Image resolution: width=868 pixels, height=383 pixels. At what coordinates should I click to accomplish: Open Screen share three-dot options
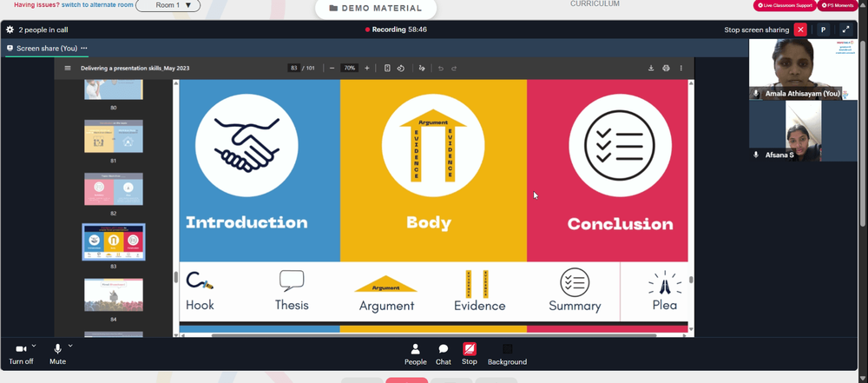pos(84,49)
